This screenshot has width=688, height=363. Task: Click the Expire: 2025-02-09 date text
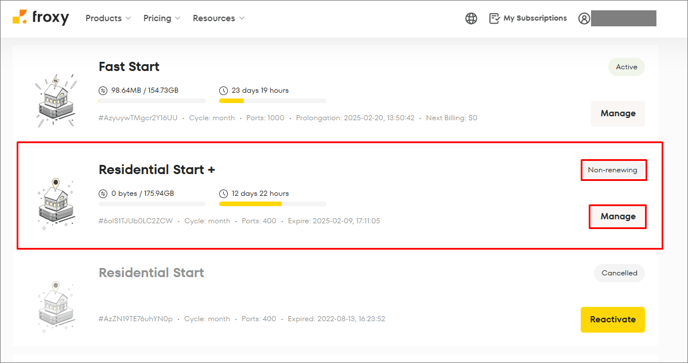(334, 221)
